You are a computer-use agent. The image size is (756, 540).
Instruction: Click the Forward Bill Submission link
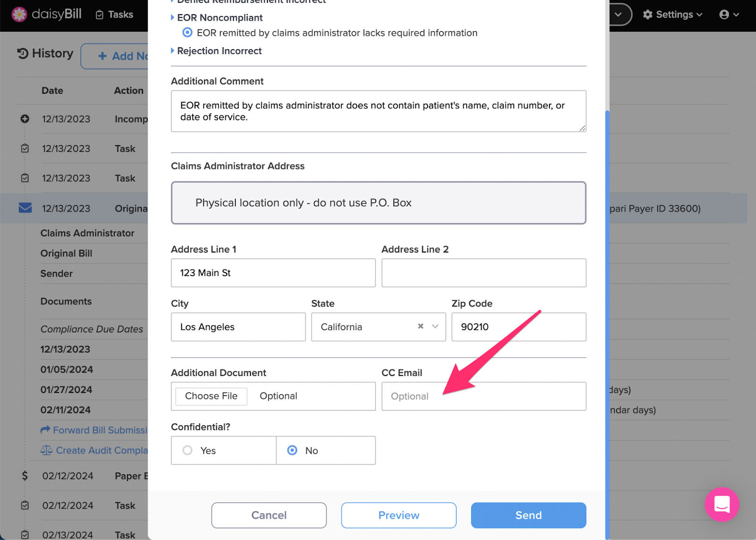tap(94, 430)
